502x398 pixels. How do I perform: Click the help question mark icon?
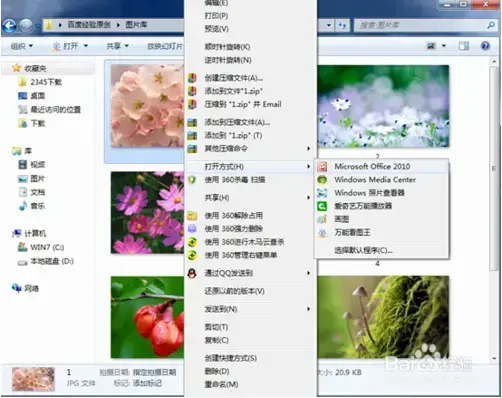(485, 46)
